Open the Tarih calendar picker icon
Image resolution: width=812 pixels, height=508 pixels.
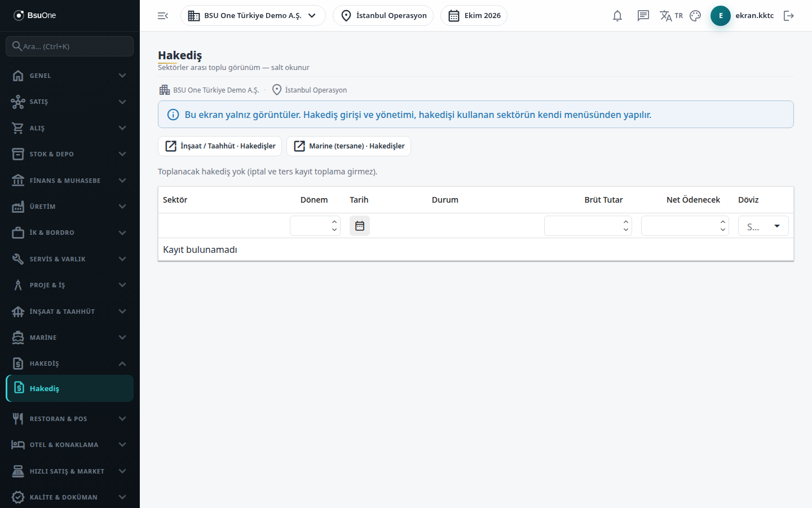click(360, 226)
